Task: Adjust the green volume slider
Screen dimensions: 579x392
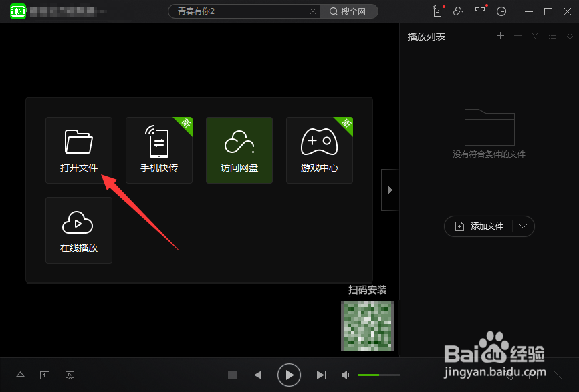Action: click(379, 375)
